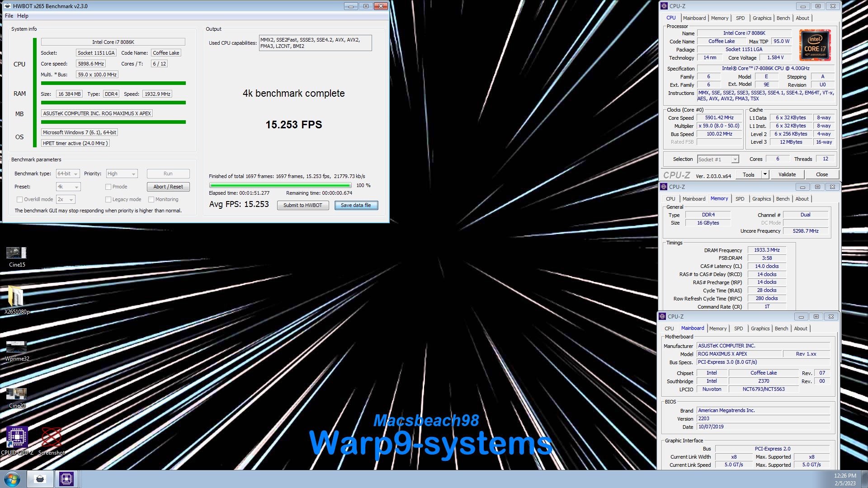Open Graphics tab in the Memory CPU-Z window
Viewport: 868px width, 488px height.
click(761, 199)
